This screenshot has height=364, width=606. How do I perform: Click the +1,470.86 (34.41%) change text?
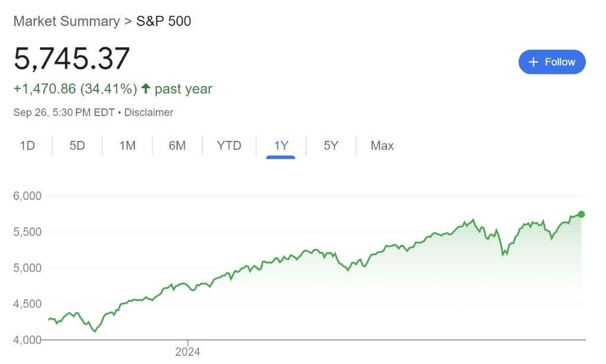[x=75, y=89]
